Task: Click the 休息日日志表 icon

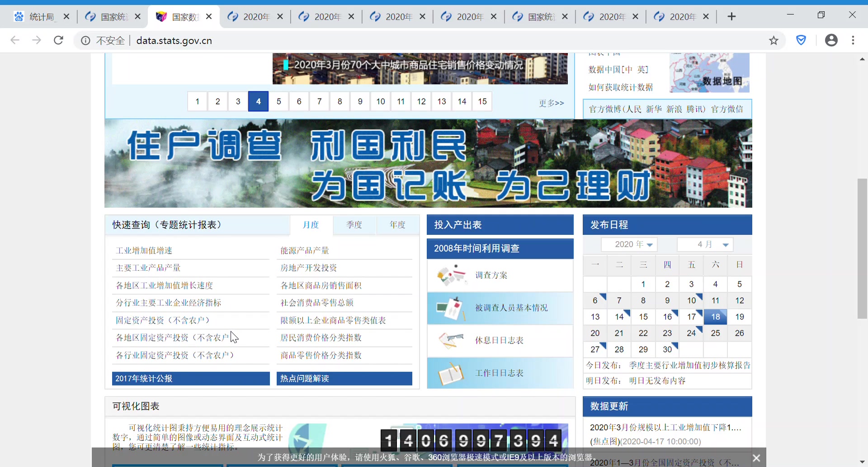Action: pos(452,340)
